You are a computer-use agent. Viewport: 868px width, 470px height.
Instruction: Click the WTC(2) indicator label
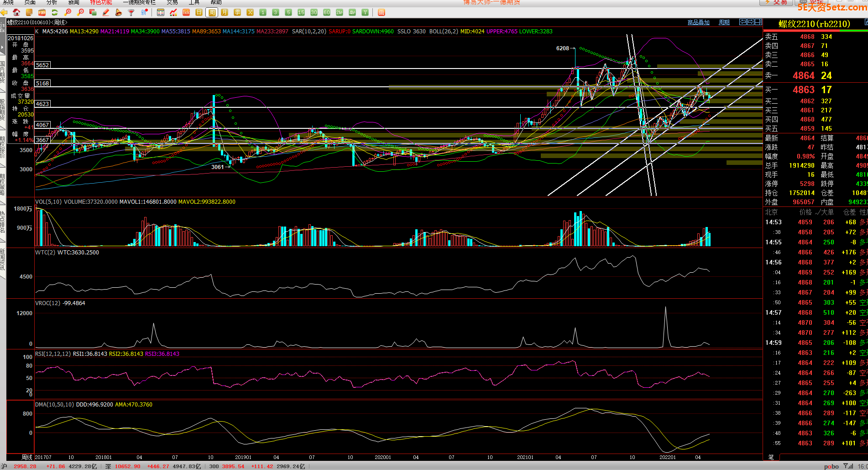pos(45,252)
